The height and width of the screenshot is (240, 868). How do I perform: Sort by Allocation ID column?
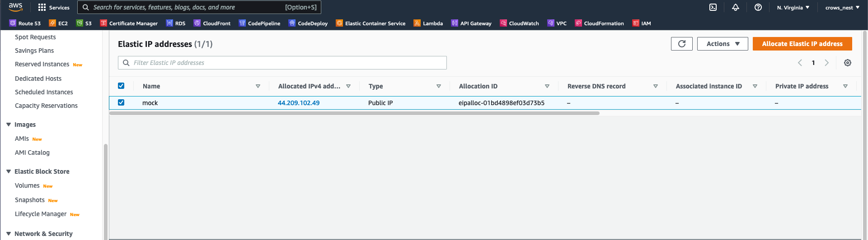click(547, 86)
